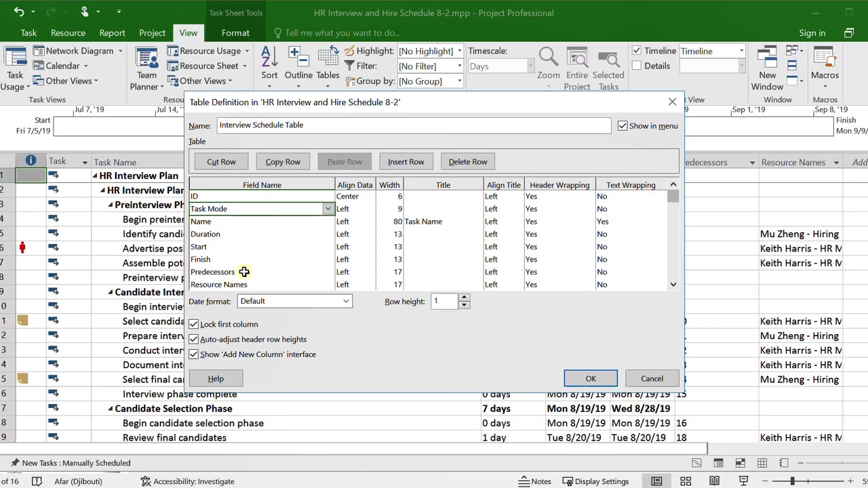868x488 pixels.
Task: Open the Outline tool in the ribbon
Action: tap(298, 64)
